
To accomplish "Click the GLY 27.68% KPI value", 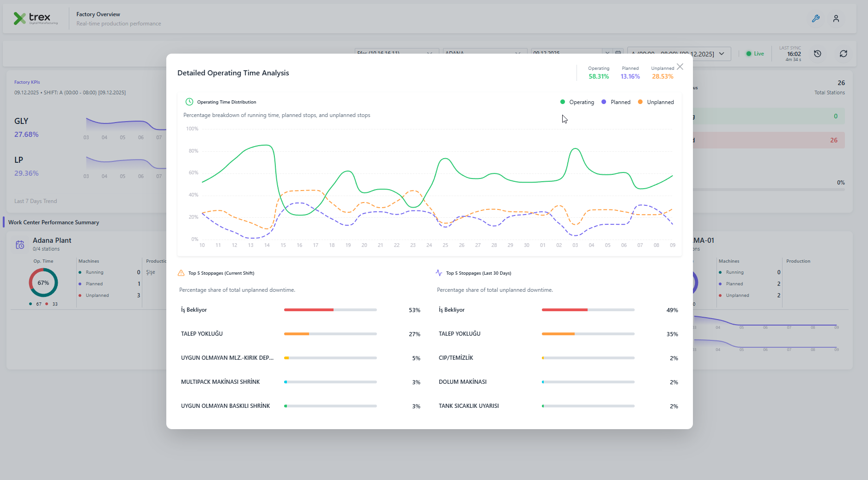I will [x=26, y=135].
